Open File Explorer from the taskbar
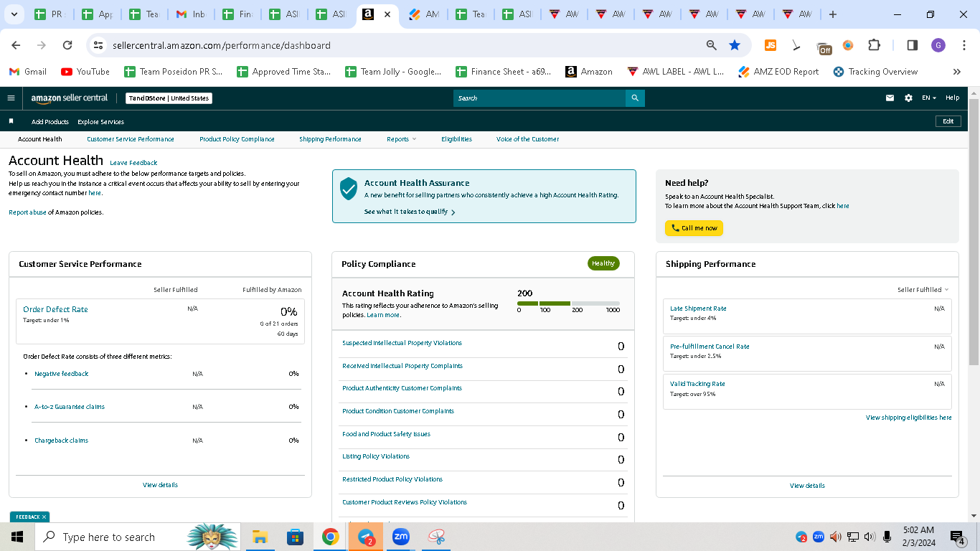 (260, 537)
